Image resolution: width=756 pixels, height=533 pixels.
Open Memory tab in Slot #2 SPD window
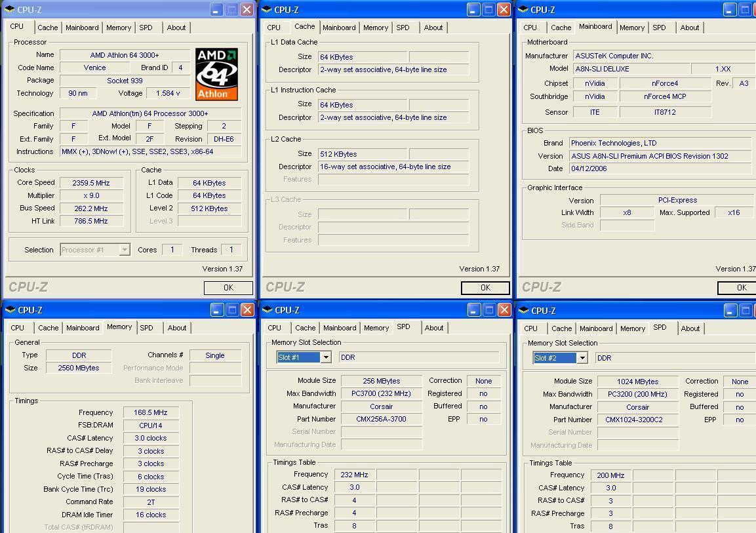coord(633,328)
